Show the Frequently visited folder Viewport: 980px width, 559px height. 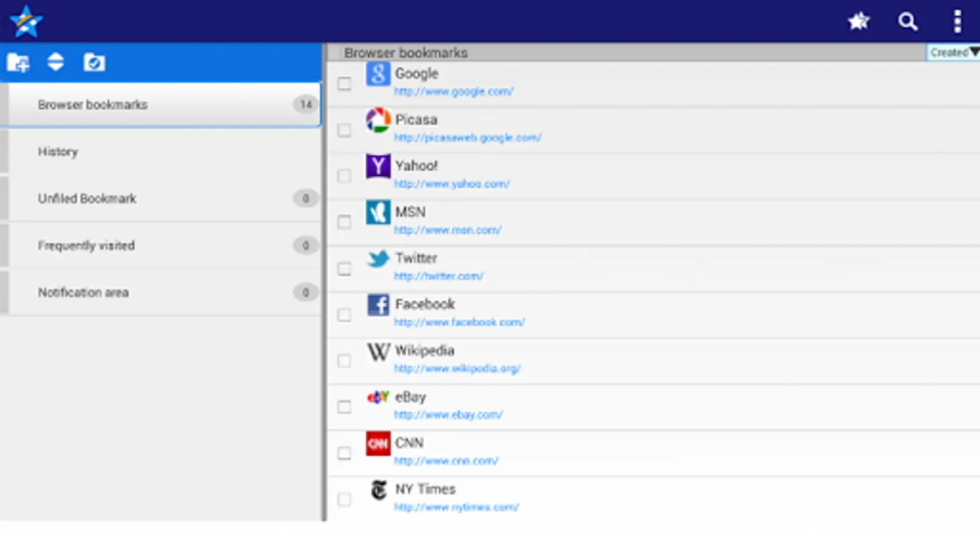(161, 245)
